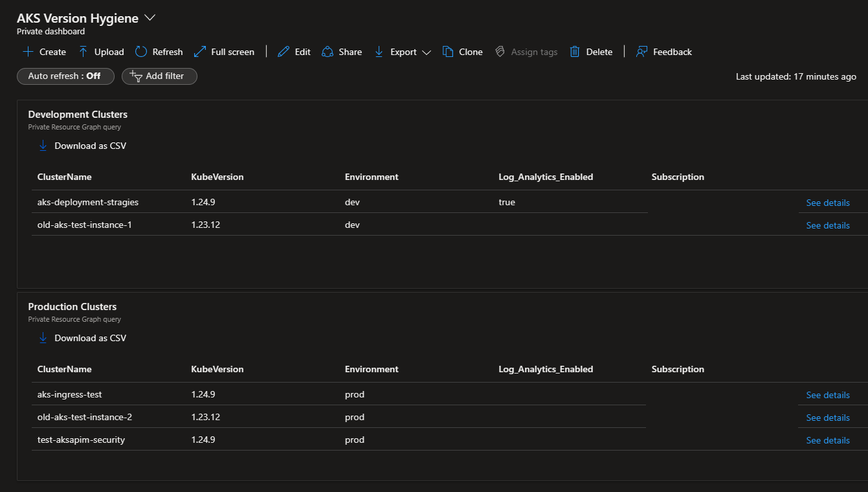Click version 1.24.9 of aks-deployment-stragies
Screen dimensions: 868x492
203,202
